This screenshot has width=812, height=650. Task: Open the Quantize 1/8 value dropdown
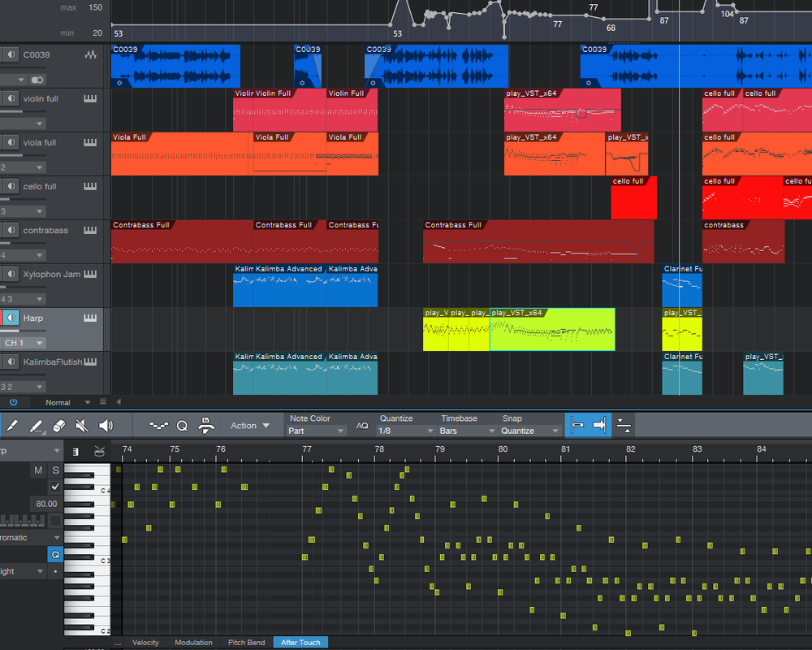coord(405,431)
